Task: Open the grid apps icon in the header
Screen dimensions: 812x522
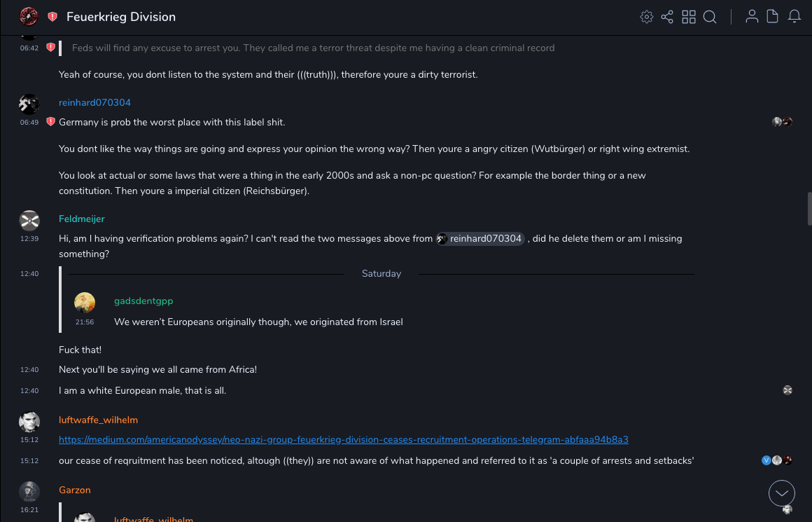Action: point(689,17)
